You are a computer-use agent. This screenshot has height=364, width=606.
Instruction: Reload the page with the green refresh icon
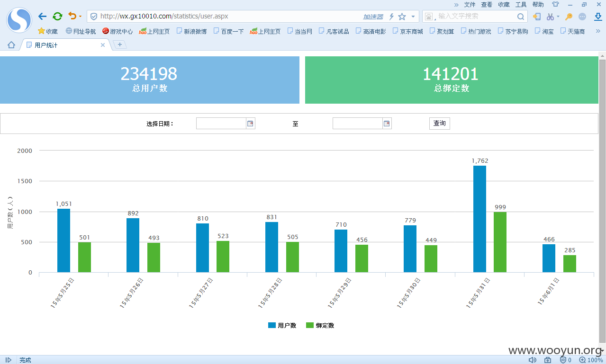(57, 17)
